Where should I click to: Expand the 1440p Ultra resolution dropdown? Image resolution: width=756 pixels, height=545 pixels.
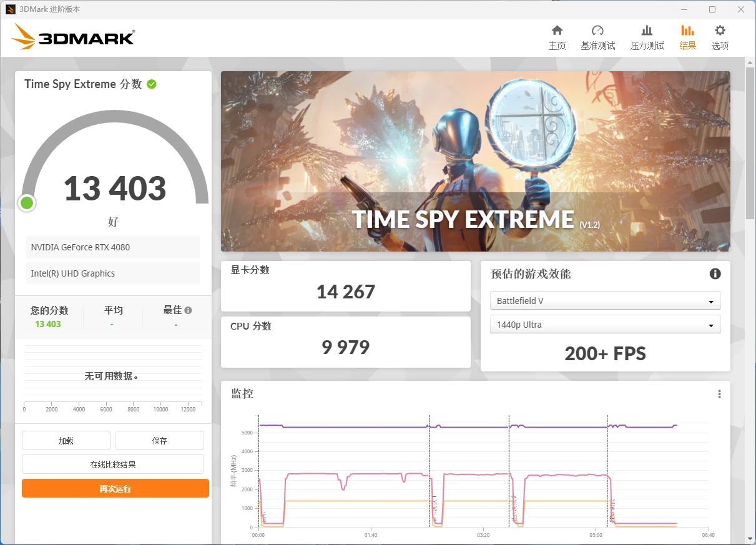point(605,325)
